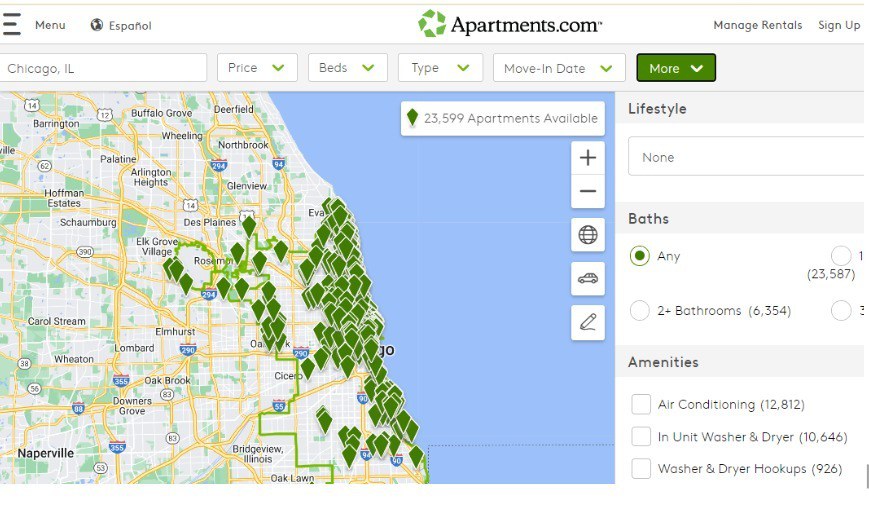Viewport: 869px width, 511px height.
Task: Expand the Move-In Date dropdown
Action: (558, 68)
